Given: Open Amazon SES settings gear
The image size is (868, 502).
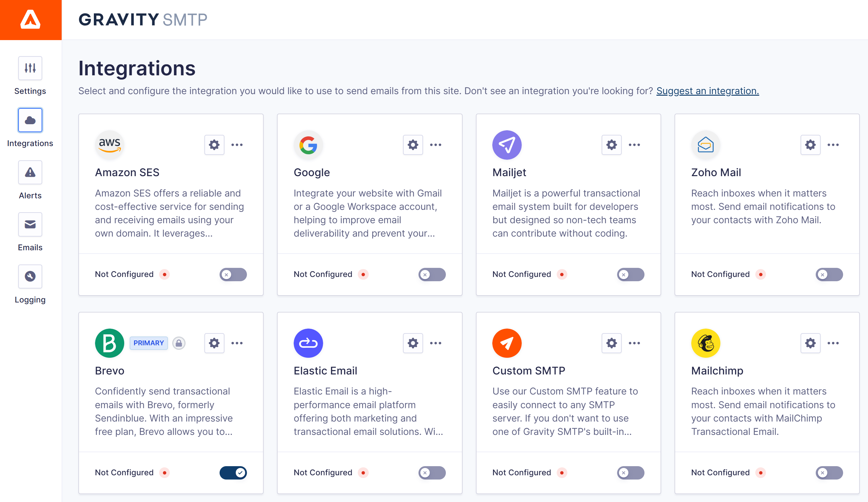Looking at the screenshot, I should click(x=214, y=145).
